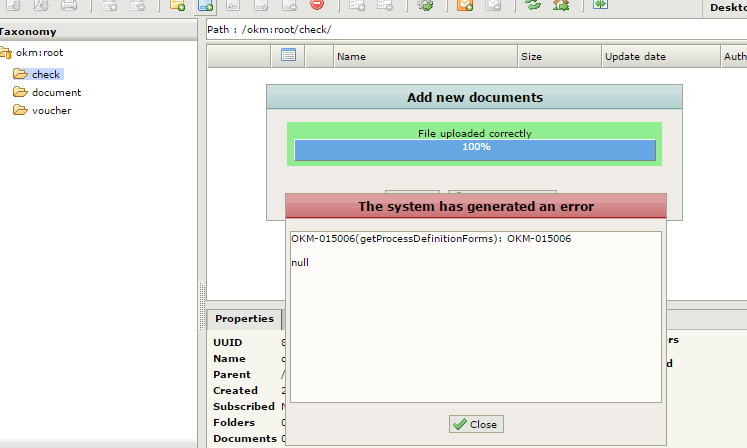The width and height of the screenshot is (747, 448).
Task: Click the home folder toolbar icon
Action: click(561, 6)
